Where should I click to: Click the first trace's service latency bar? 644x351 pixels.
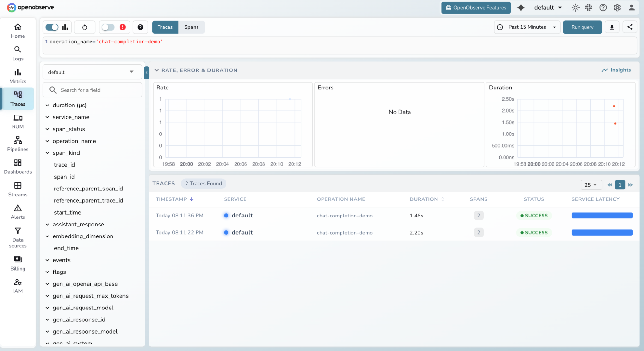point(602,216)
